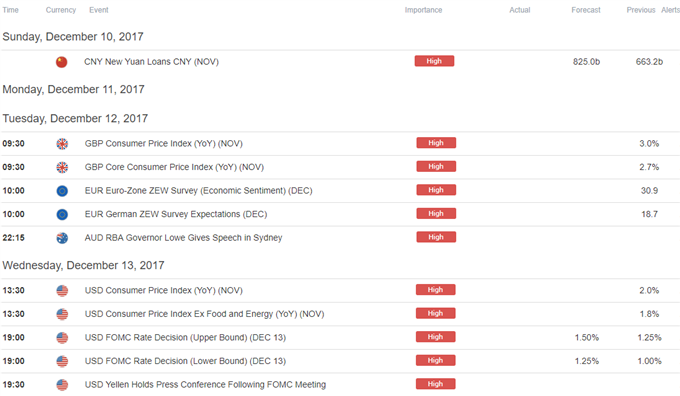Click the Event column header
Image resolution: width=680 pixels, height=396 pixels.
(x=99, y=10)
